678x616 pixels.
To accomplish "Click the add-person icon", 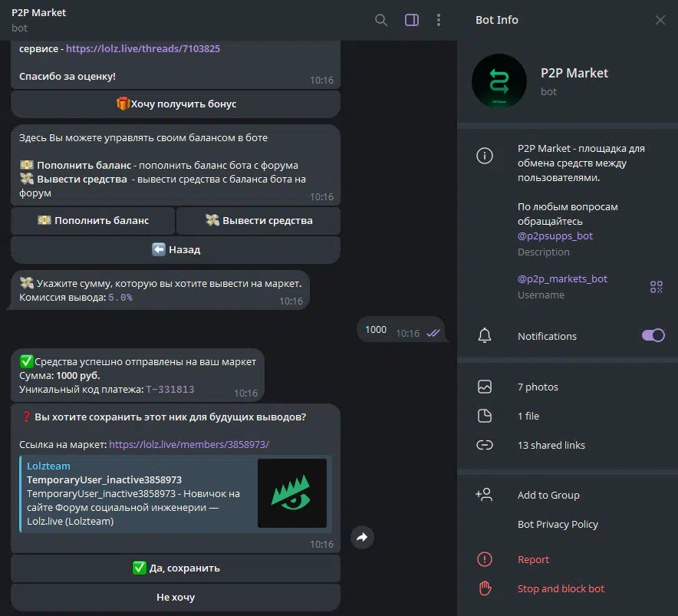I will click(x=484, y=495).
